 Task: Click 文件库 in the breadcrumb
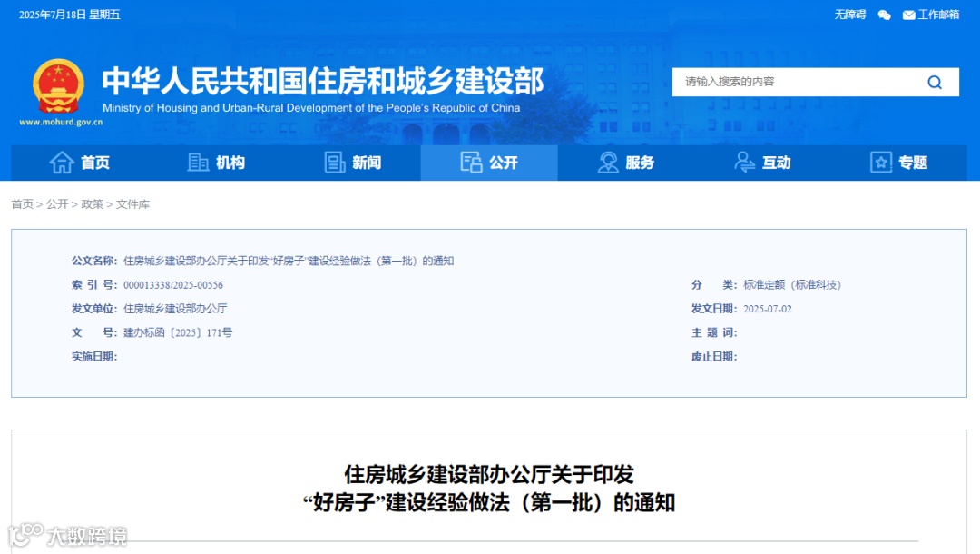[132, 204]
